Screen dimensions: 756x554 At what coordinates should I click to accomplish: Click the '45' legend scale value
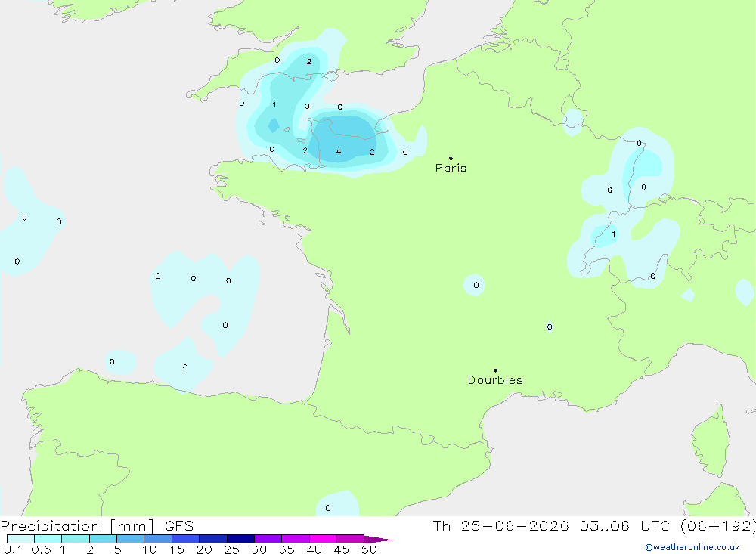tap(342, 549)
